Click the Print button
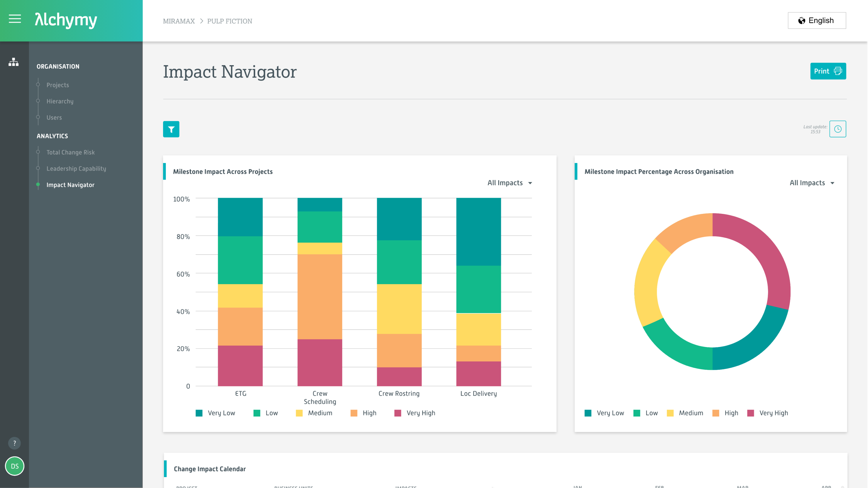 click(x=828, y=71)
